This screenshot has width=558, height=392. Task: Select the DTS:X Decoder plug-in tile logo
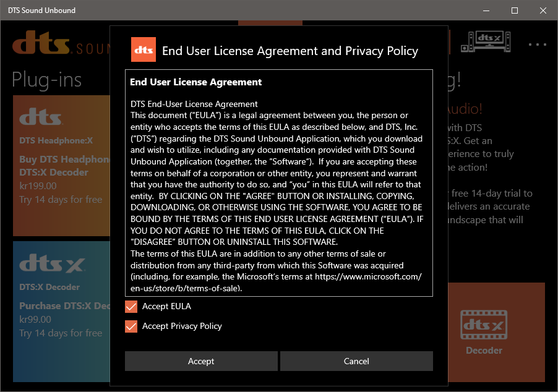coord(53,263)
